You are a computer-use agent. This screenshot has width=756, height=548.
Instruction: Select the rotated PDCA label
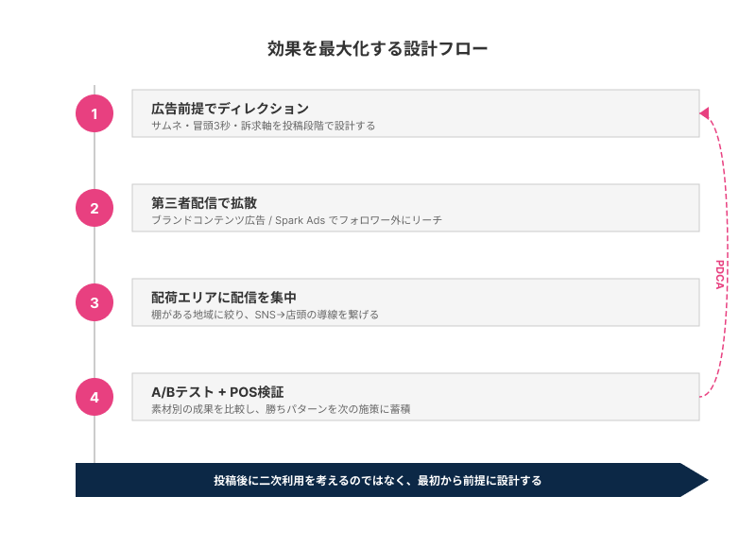(720, 275)
